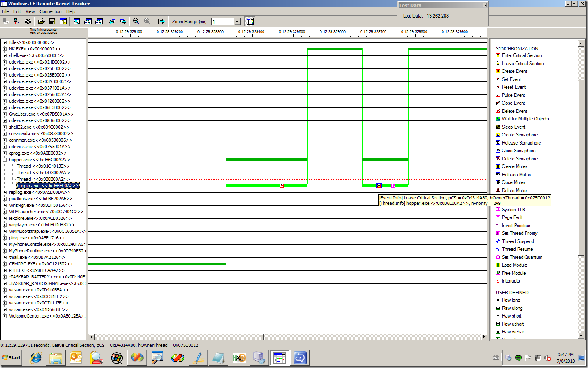Open the Help menu

pyautogui.click(x=71, y=11)
